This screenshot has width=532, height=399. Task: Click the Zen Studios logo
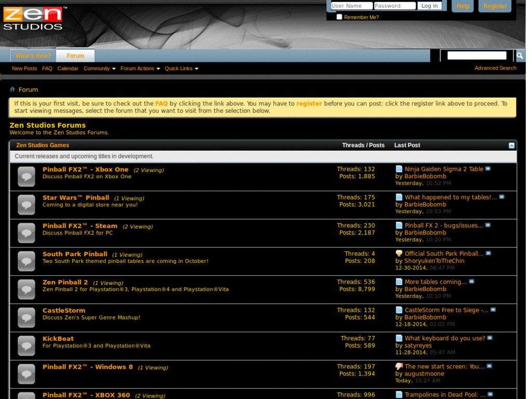35,18
